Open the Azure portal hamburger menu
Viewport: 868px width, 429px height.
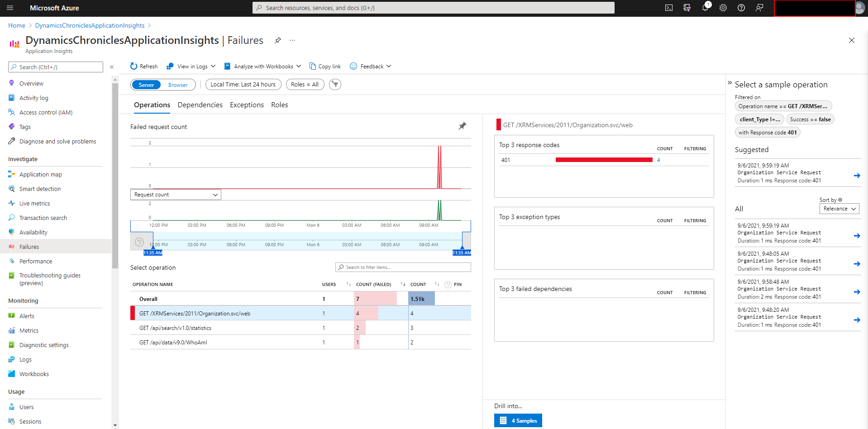(x=10, y=8)
